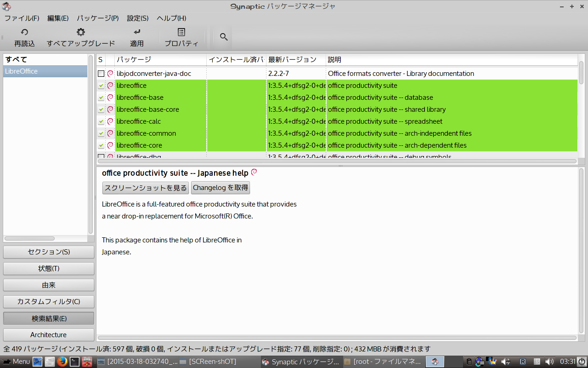
Task: Sort by the S status column header
Action: (x=101, y=60)
